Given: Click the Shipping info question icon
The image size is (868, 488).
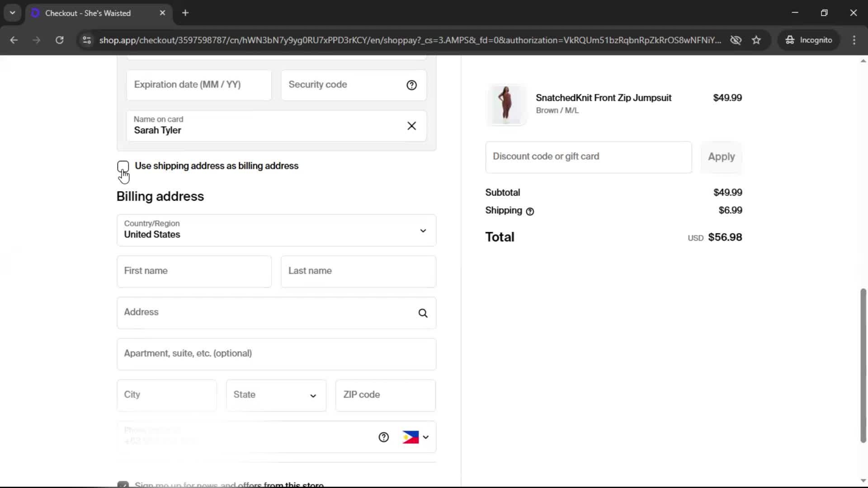Looking at the screenshot, I should [x=530, y=211].
